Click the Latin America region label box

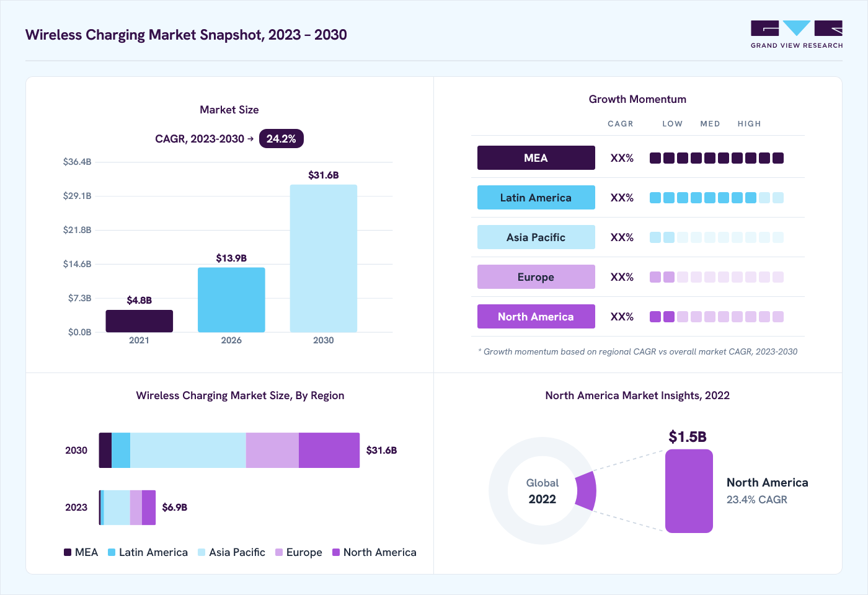click(536, 198)
